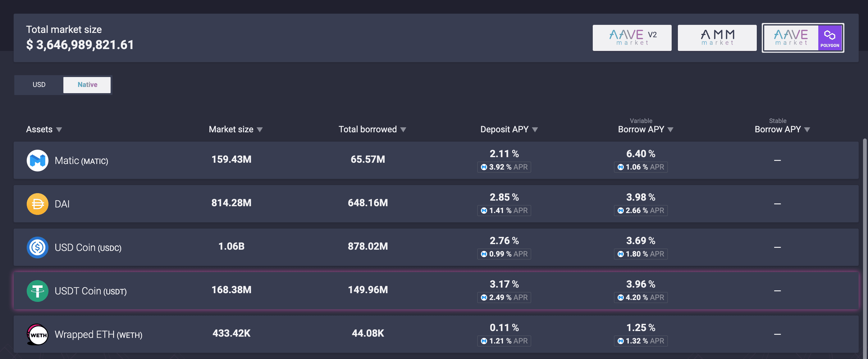Viewport: 868px width, 359px height.
Task: Sort by Market size arrow
Action: (x=259, y=130)
